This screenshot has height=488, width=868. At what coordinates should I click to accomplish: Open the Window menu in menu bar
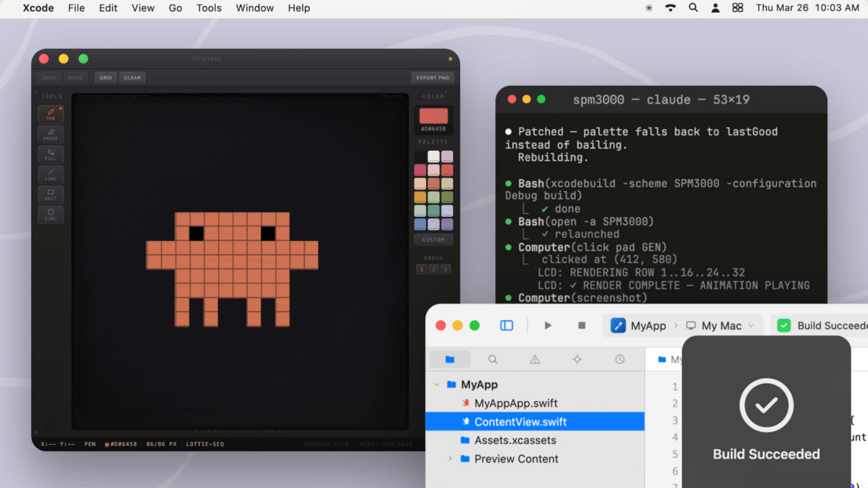tap(255, 8)
